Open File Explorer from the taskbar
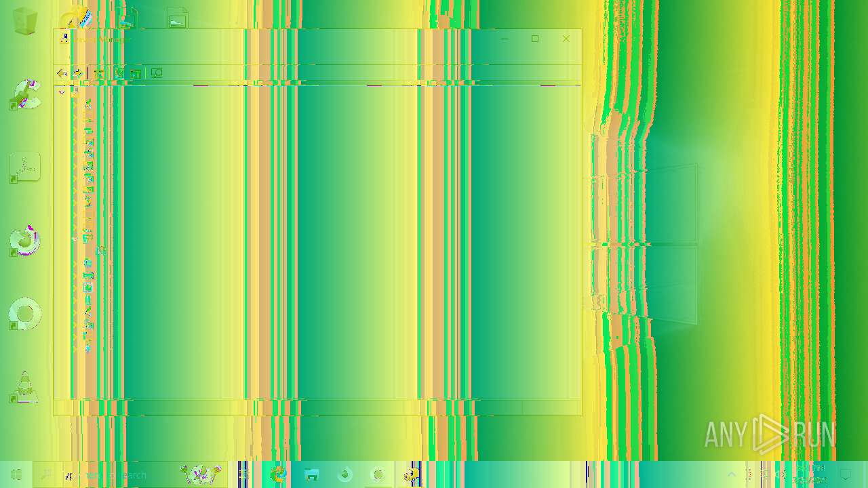This screenshot has width=868, height=488. pos(311,474)
